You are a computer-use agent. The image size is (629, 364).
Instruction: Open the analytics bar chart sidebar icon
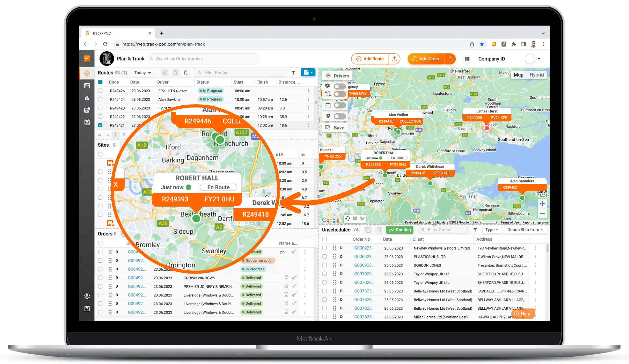coord(87,98)
